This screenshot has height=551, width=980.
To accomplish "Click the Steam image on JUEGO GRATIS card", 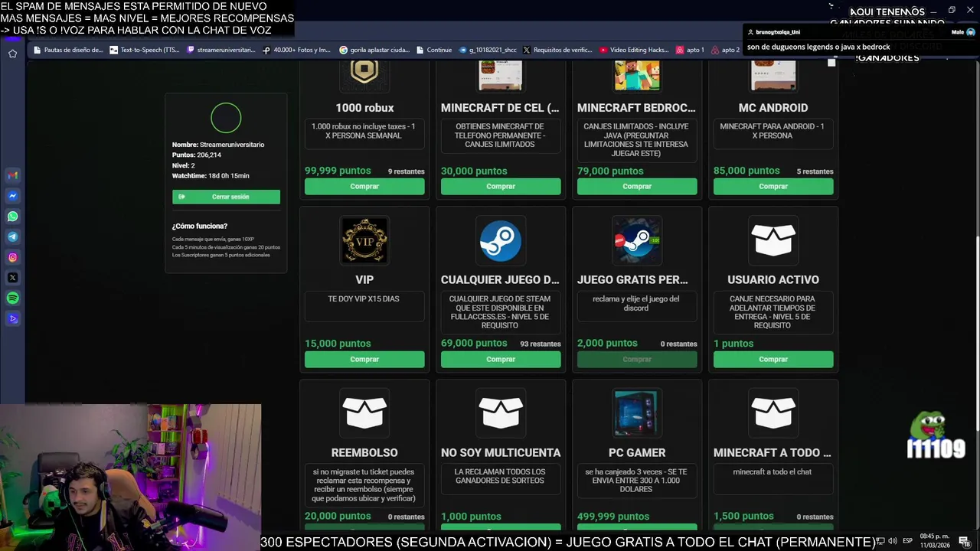I will click(636, 241).
